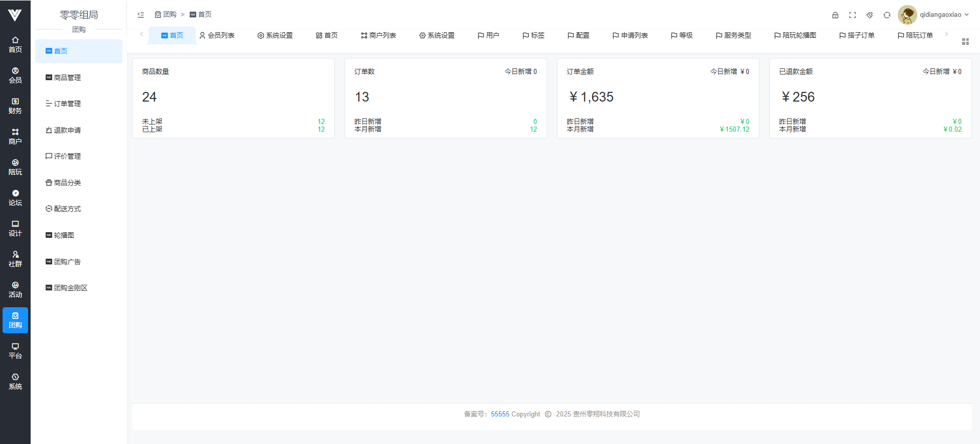This screenshot has height=444, width=980.
Task: Switch to the 会员列表 tab
Action: pos(217,35)
